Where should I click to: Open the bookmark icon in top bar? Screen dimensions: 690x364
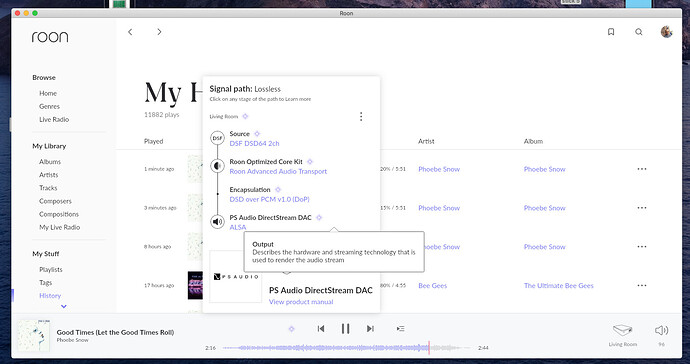pos(611,32)
